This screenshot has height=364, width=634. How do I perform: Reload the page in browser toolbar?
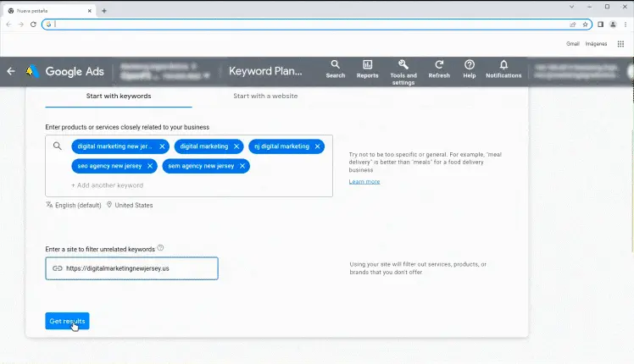[33, 25]
